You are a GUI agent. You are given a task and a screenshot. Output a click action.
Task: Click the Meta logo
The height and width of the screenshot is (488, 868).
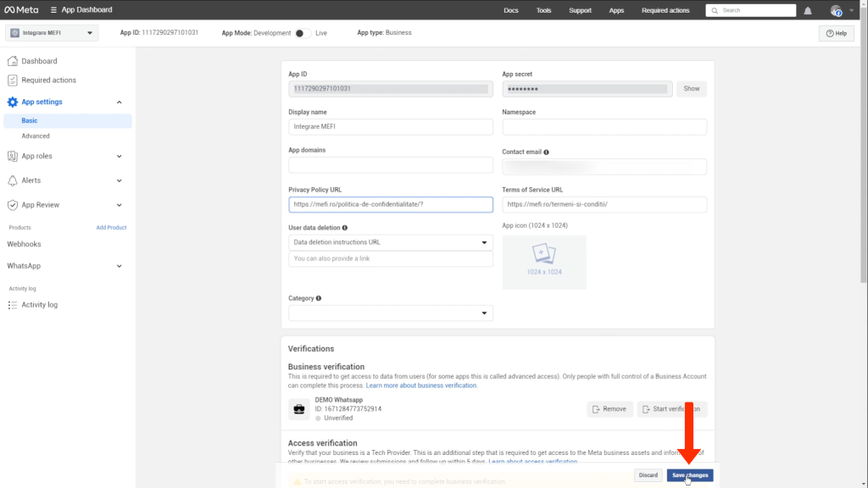pyautogui.click(x=21, y=10)
